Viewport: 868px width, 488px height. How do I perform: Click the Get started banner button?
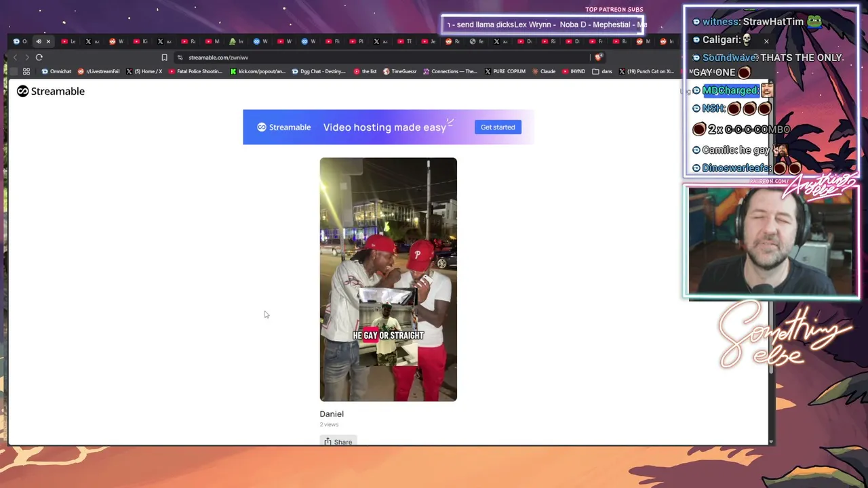click(x=498, y=127)
